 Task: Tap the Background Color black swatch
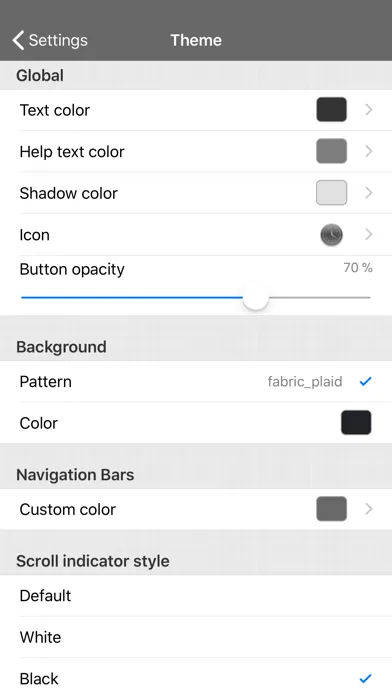click(x=356, y=423)
